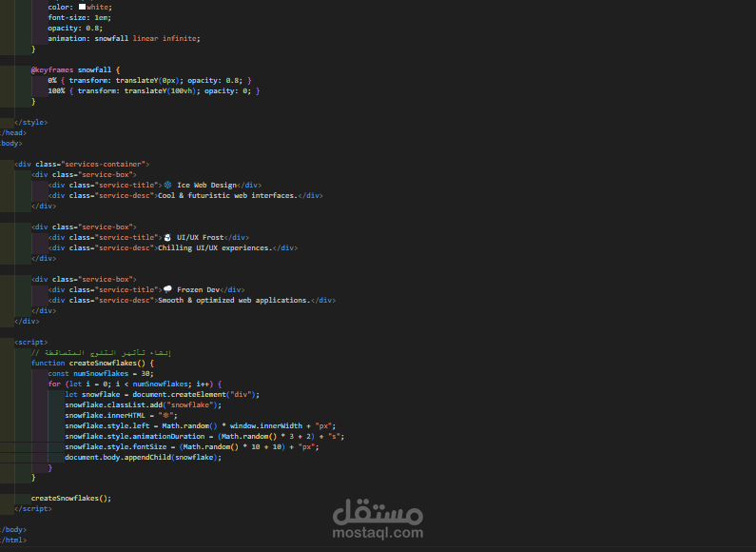Click the "snowflake.style.left" assignment line
The height and width of the screenshot is (552, 756).
coord(201,426)
